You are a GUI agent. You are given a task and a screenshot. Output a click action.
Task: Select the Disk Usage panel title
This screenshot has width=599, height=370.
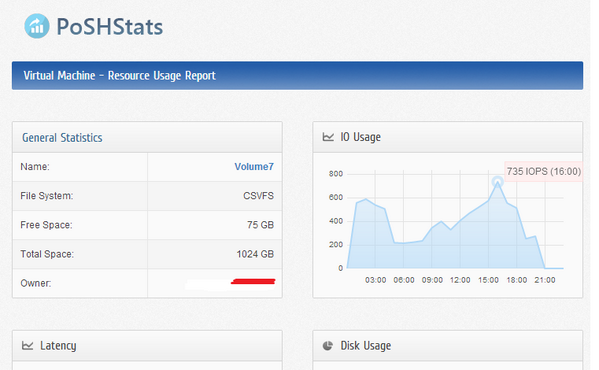(366, 346)
